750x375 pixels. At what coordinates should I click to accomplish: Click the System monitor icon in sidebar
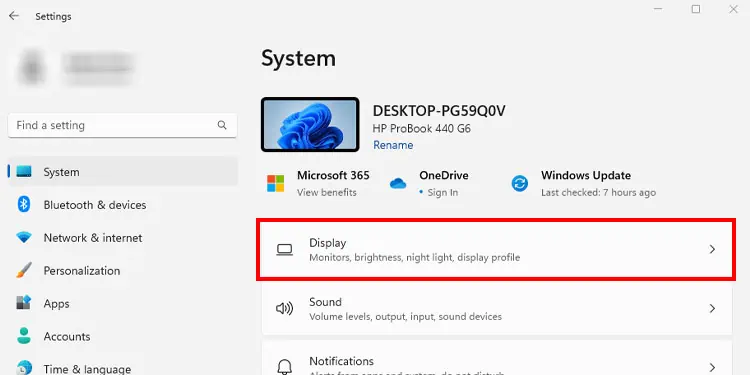tap(24, 172)
